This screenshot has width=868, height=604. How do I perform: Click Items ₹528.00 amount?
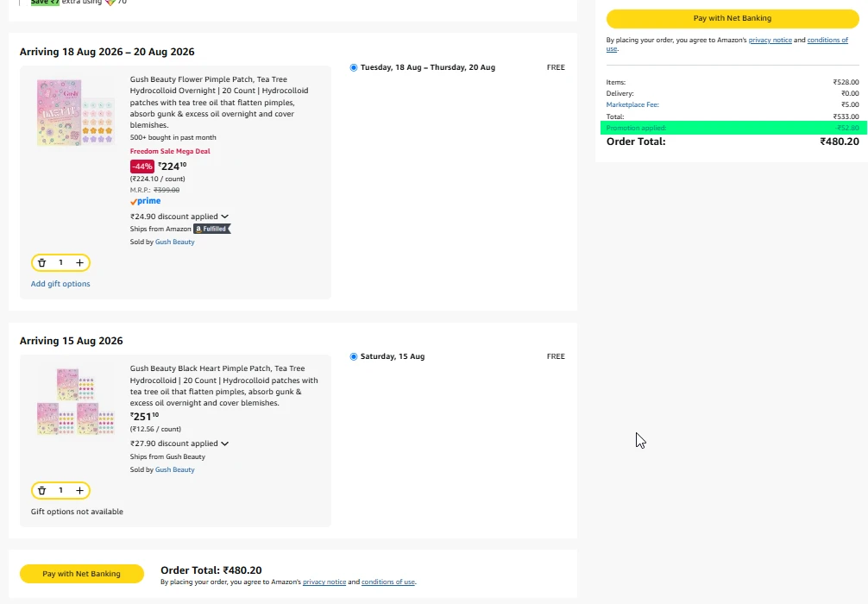846,82
